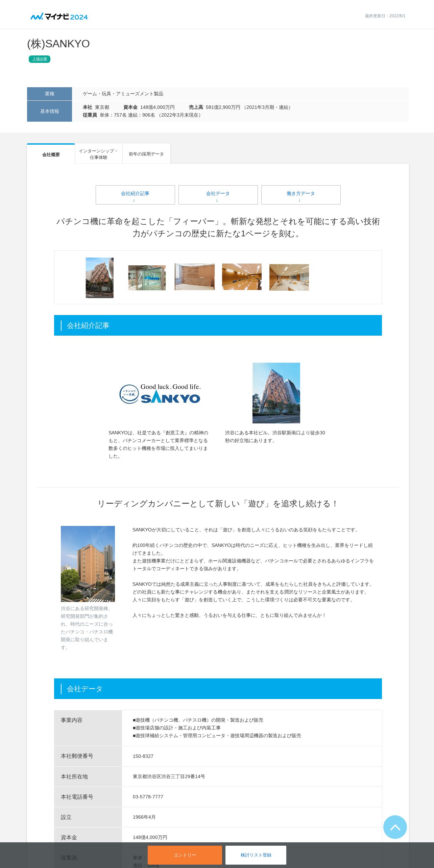Click 148億4,000万円 in the 資本金 table row

150,837
